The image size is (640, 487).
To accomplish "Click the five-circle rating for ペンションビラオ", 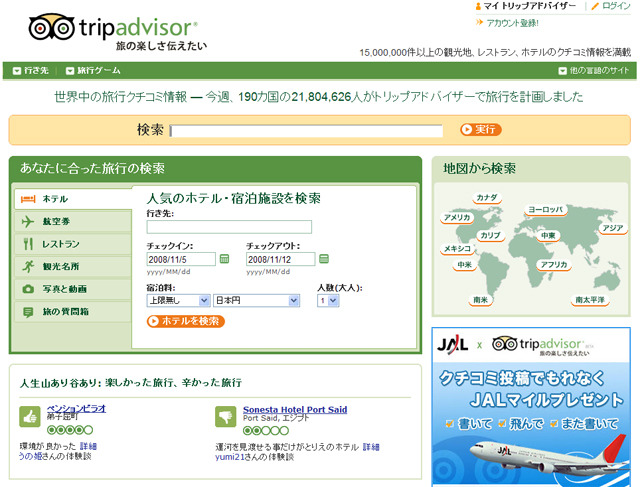I will point(70,430).
